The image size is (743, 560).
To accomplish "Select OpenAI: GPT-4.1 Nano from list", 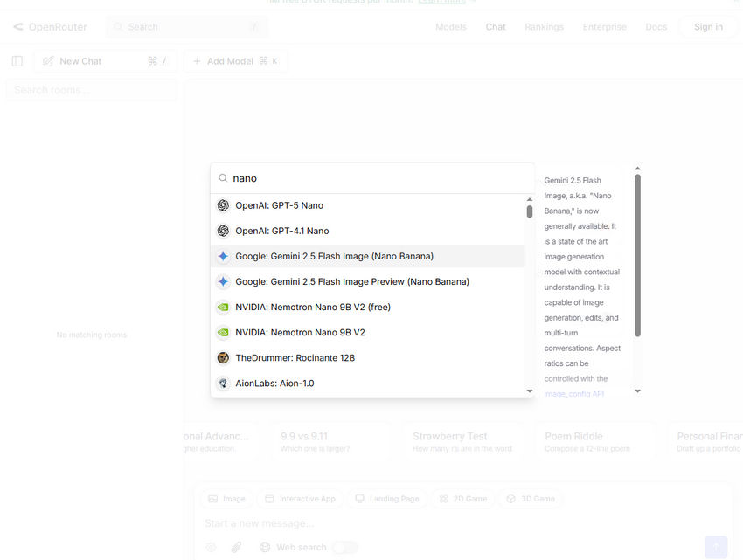I will tap(281, 231).
